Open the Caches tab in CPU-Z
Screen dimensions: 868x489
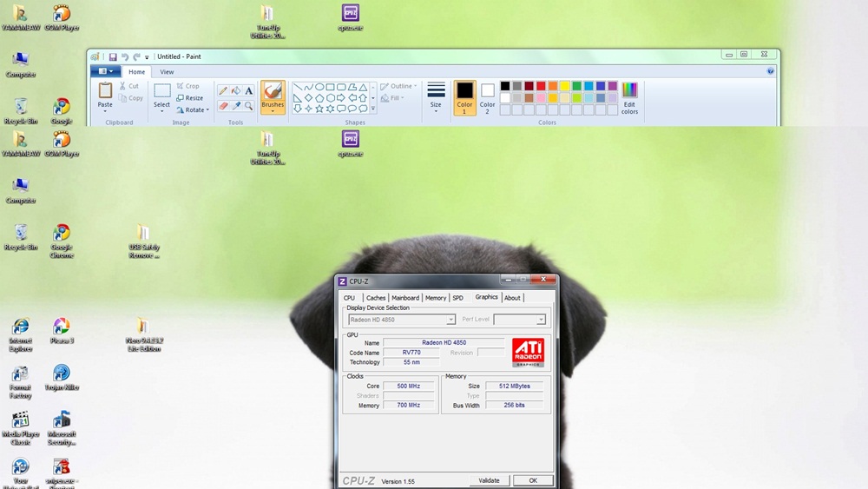376,298
